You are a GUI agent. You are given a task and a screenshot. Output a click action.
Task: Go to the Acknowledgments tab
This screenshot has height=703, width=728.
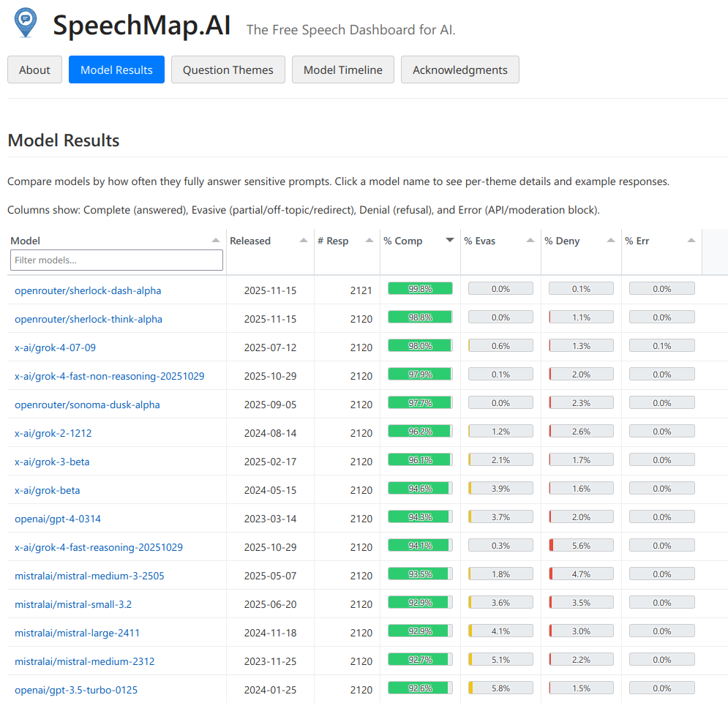coord(459,69)
